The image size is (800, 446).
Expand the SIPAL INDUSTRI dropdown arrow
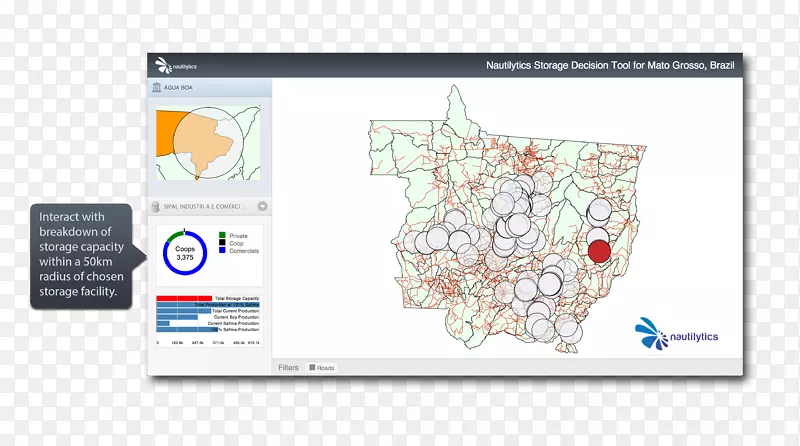tap(262, 207)
